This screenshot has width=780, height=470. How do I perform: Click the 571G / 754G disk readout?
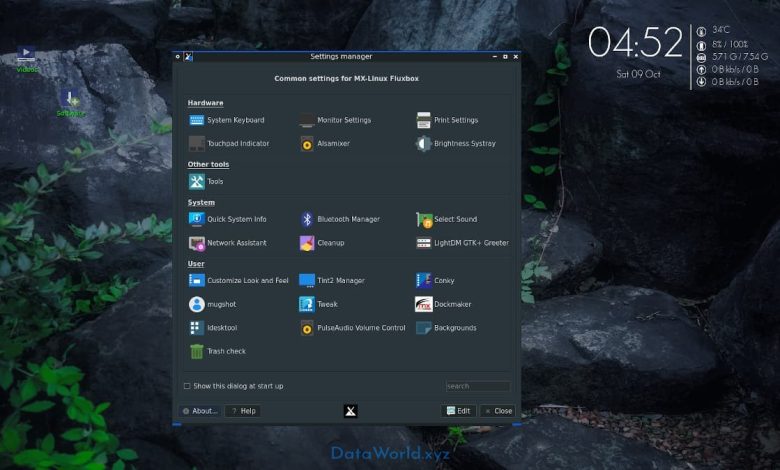click(740, 57)
